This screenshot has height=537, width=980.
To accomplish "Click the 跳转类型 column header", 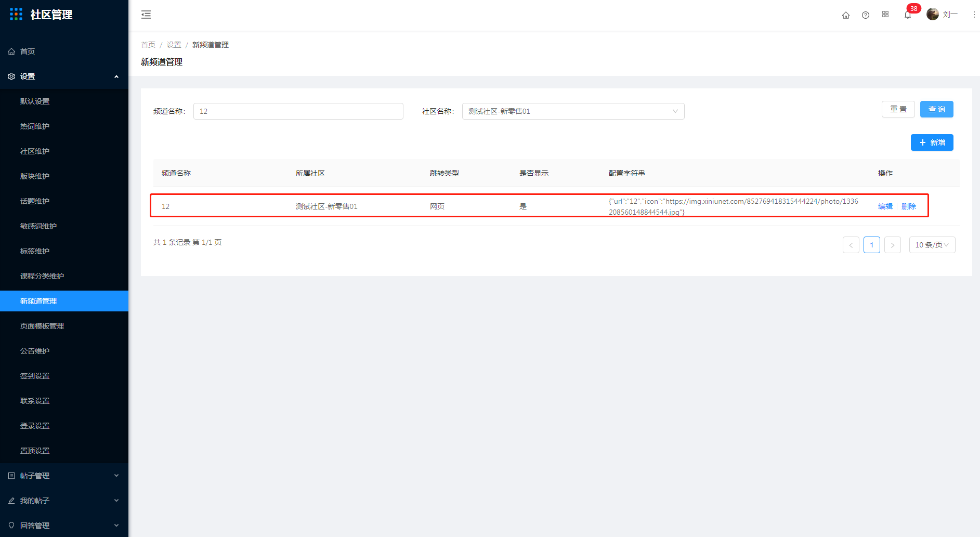I will point(445,173).
